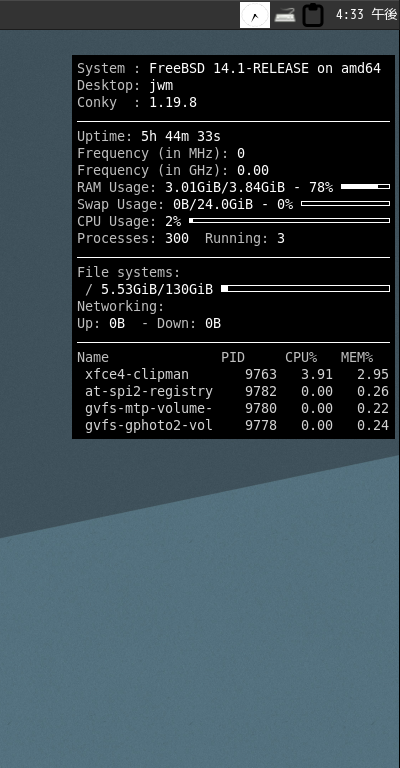Screen dimensions: 400x768
Task: Click the Swap Usage 0B/24.0GiB text
Action: (x=185, y=205)
